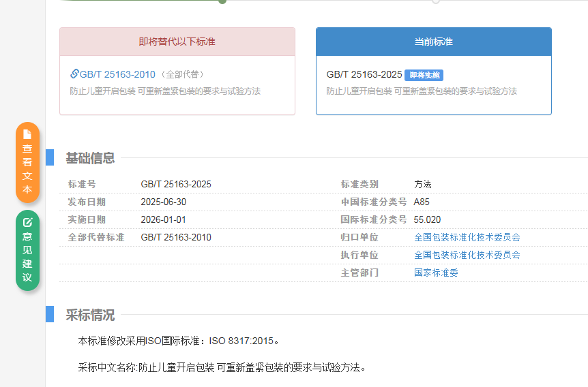Click the green timeline dot at top
Screen dimensions: 588x387
point(222,1)
